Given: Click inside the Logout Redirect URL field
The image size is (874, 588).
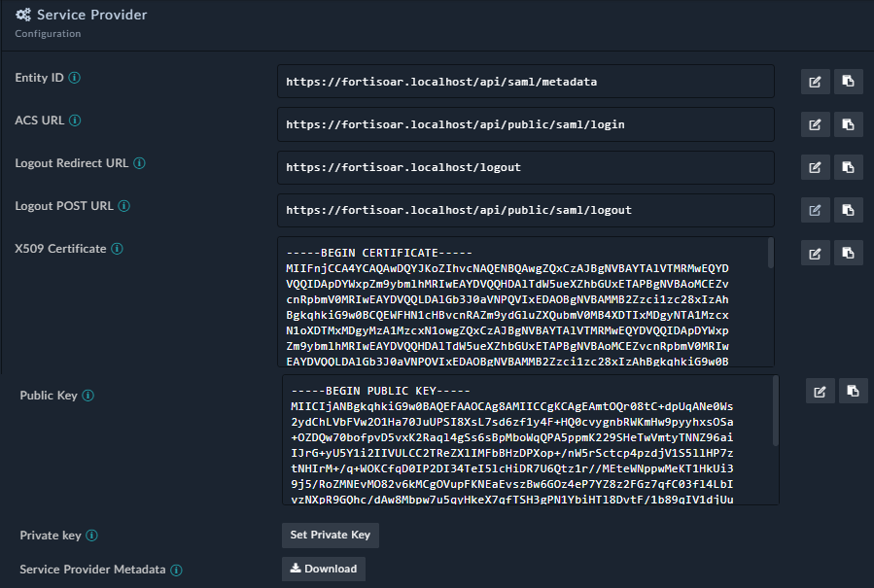Looking at the screenshot, I should click(x=525, y=167).
